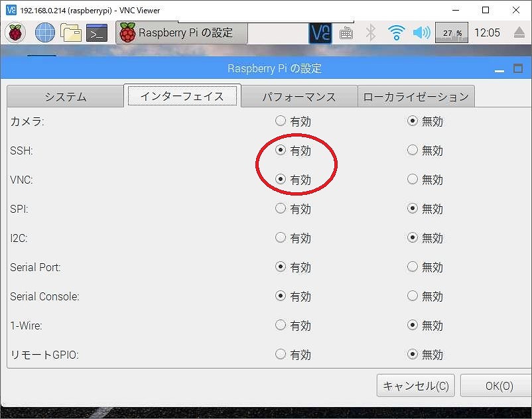Click the speaker volume icon

422,33
